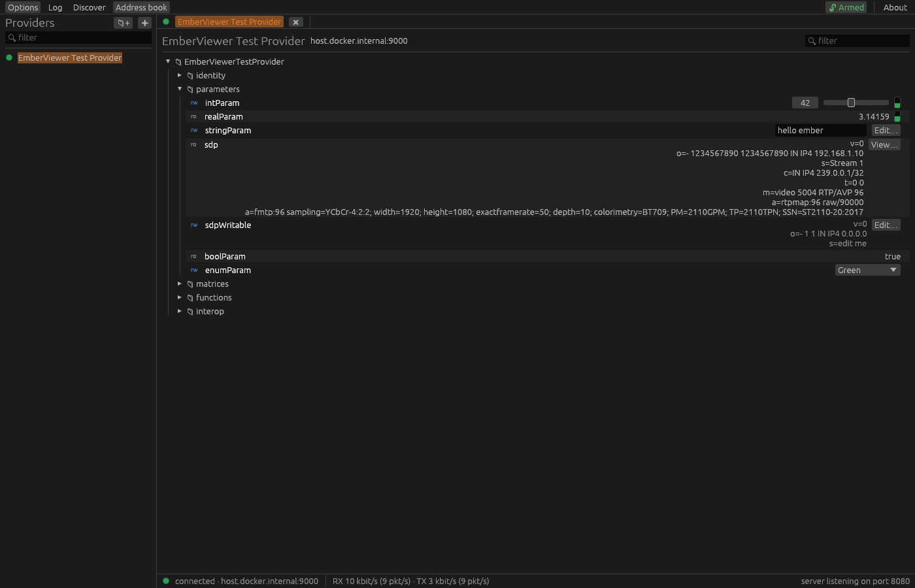Viewport: 915px width, 588px height.
Task: Toggle the Options panel button
Action: (x=23, y=7)
